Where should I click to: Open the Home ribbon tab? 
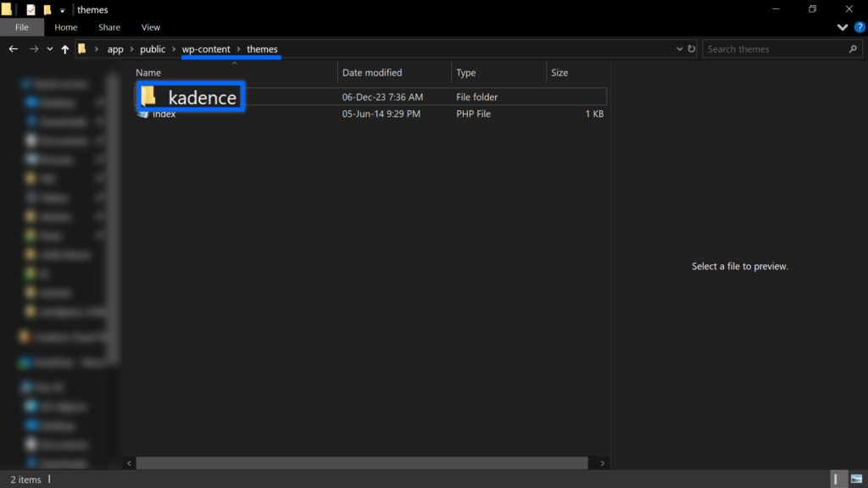[x=66, y=27]
